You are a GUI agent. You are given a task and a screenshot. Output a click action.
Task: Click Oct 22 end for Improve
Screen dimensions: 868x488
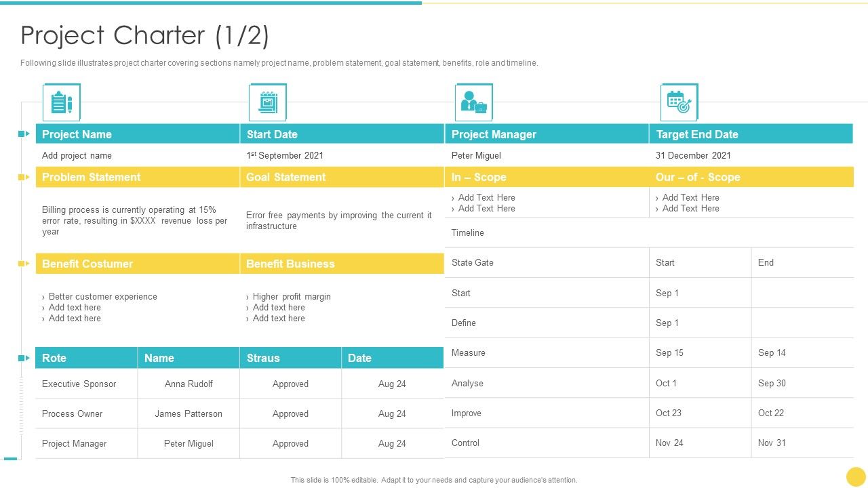pyautogui.click(x=771, y=413)
